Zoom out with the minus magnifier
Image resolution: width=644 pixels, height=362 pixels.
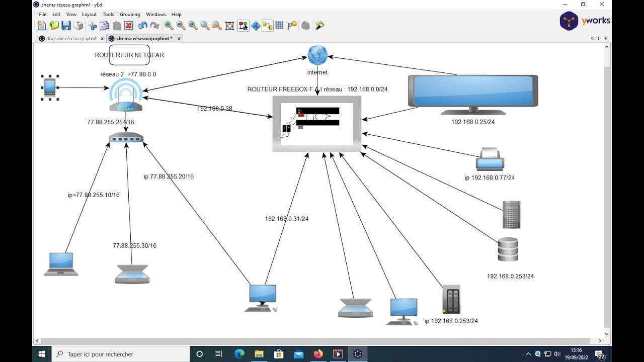click(x=181, y=26)
